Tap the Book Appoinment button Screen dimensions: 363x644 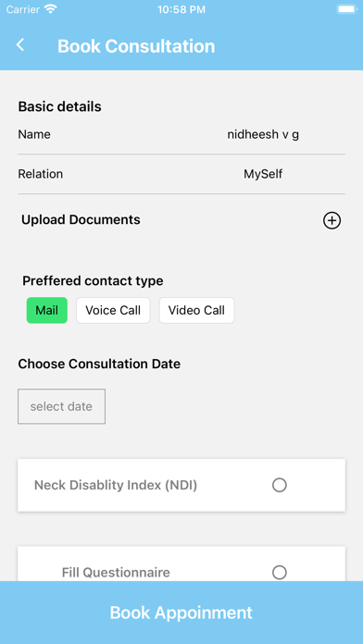pos(181,613)
